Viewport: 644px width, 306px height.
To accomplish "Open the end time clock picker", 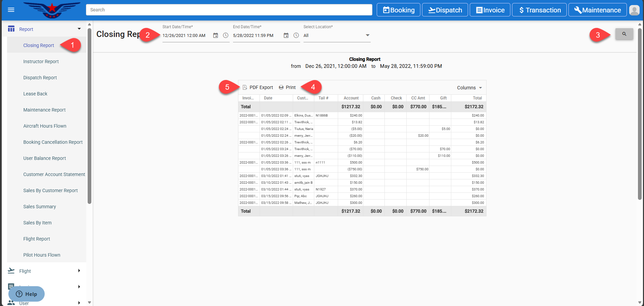I will pyautogui.click(x=296, y=36).
